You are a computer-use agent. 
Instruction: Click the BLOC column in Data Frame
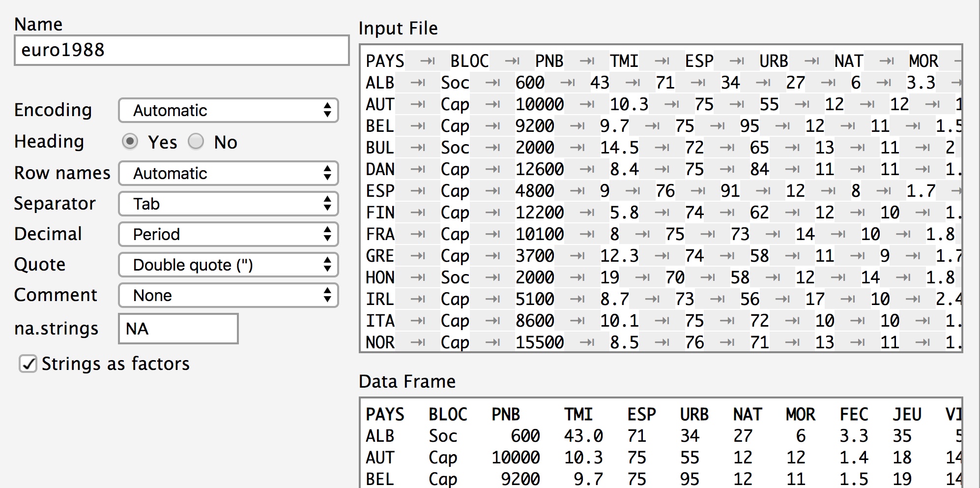click(447, 415)
